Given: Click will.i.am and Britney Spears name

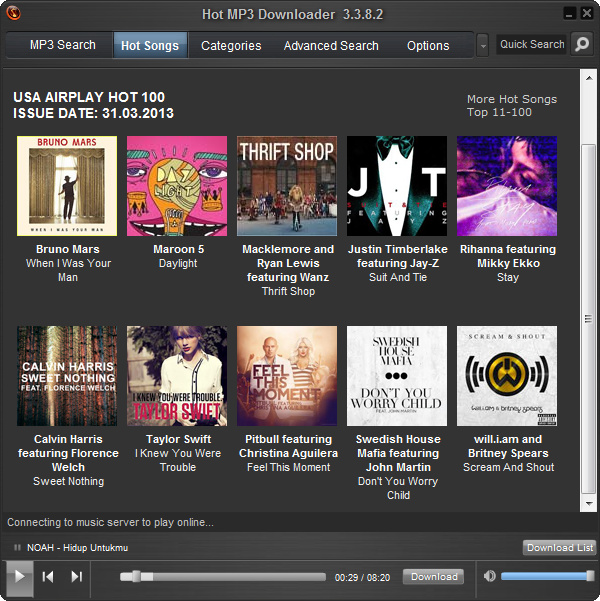Looking at the screenshot, I should pos(508,446).
